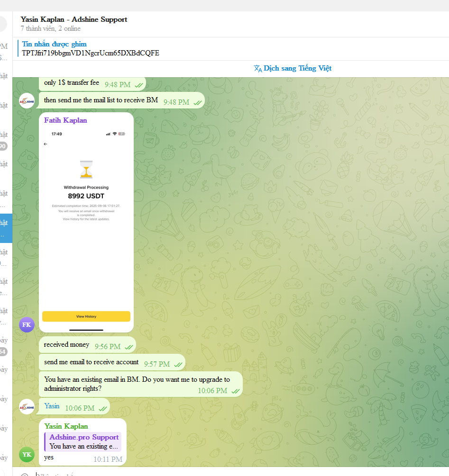Click the 9:56 PM timestamp on received money
The width and height of the screenshot is (449, 476).
coord(108,347)
